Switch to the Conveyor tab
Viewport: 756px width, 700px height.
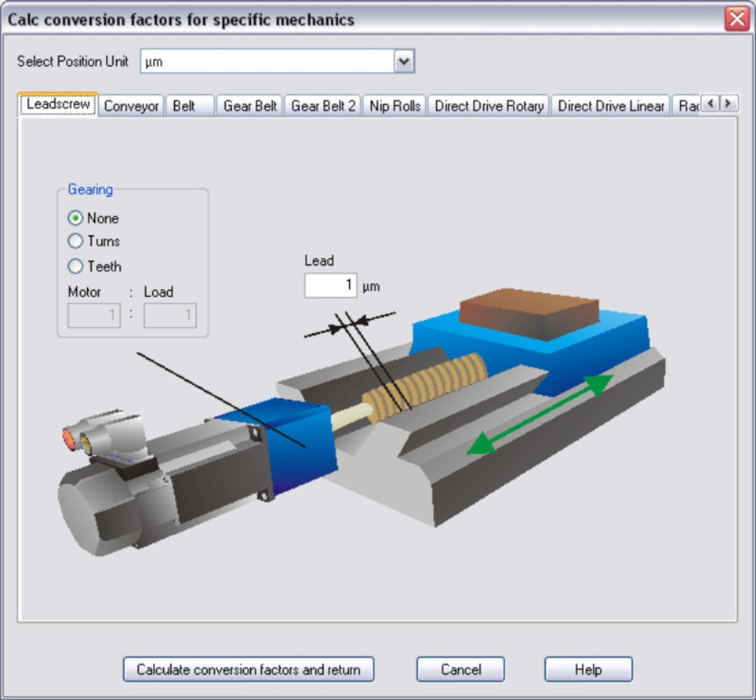pos(131,106)
